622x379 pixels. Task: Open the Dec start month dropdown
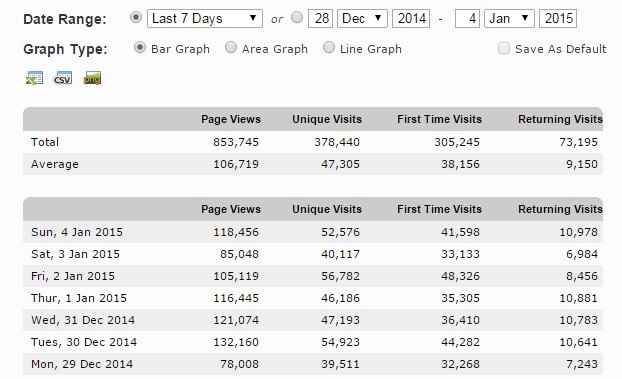coord(362,19)
